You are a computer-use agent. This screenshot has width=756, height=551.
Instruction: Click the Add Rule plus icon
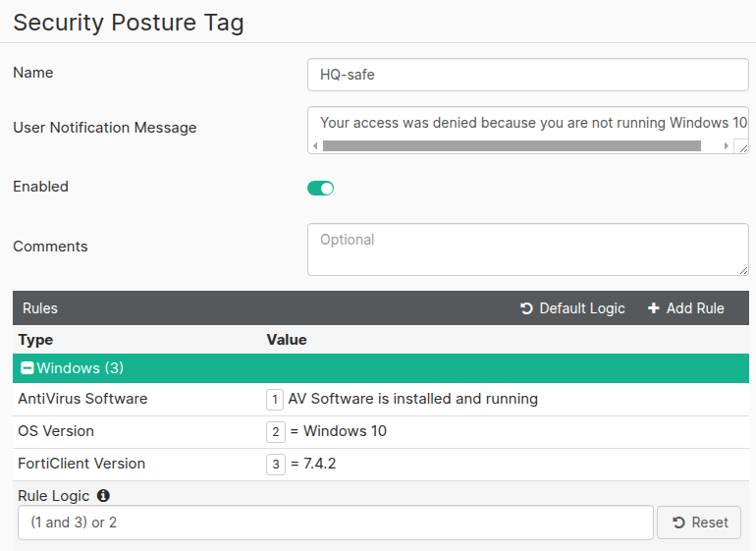654,308
